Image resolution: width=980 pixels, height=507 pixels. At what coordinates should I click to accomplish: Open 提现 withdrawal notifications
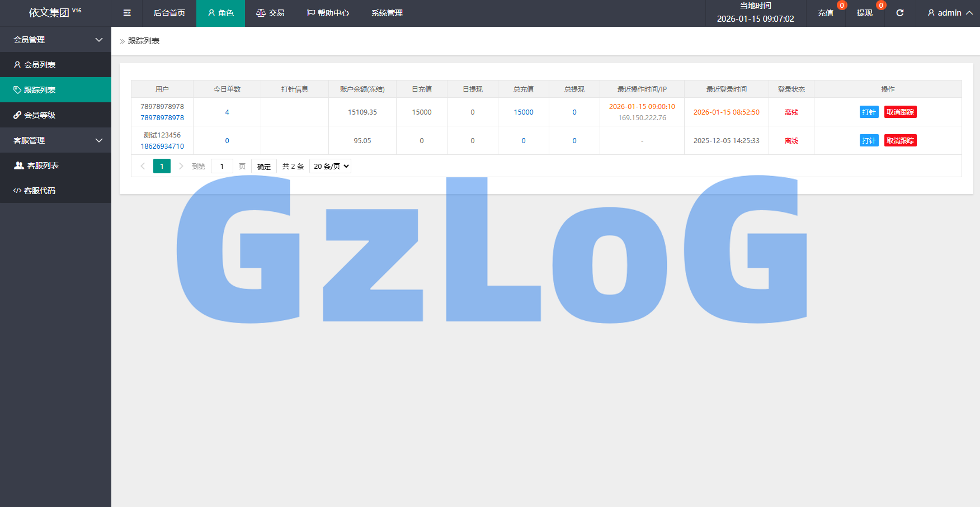(864, 13)
